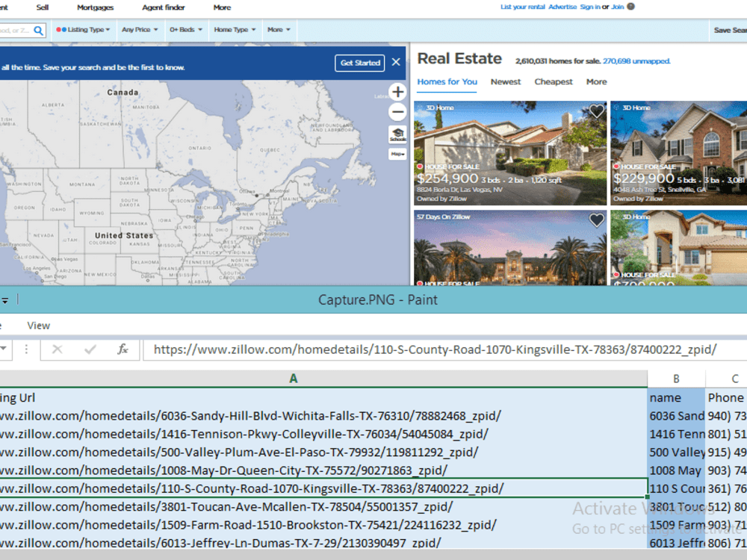Viewport: 747px width, 560px height.
Task: Select the '500 Valley' name cell
Action: coord(676,452)
